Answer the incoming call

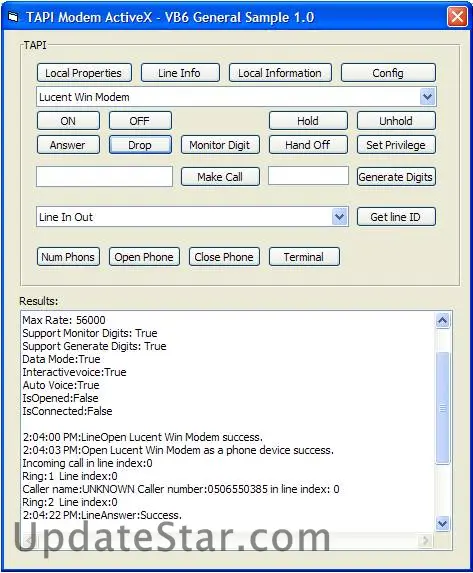(68, 145)
